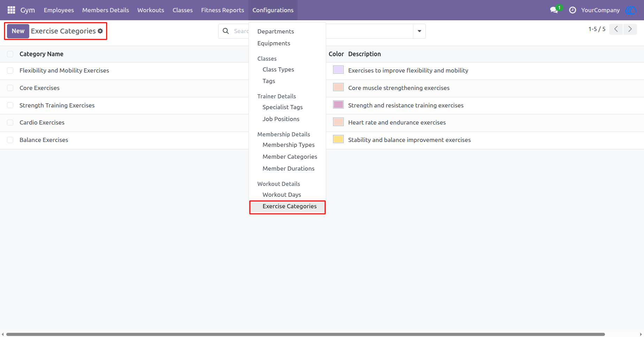The image size is (644, 337).
Task: Click the user avatar icon
Action: coord(631,10)
